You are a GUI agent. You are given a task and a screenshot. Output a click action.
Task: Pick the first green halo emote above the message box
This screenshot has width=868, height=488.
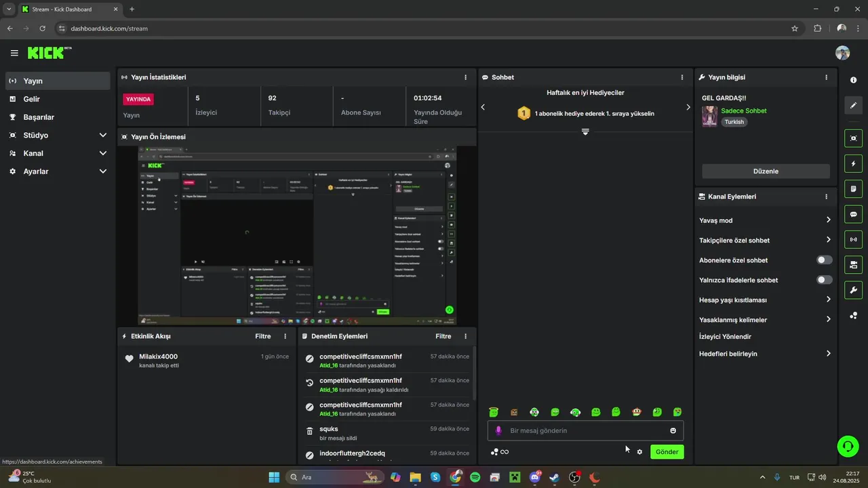494,412
